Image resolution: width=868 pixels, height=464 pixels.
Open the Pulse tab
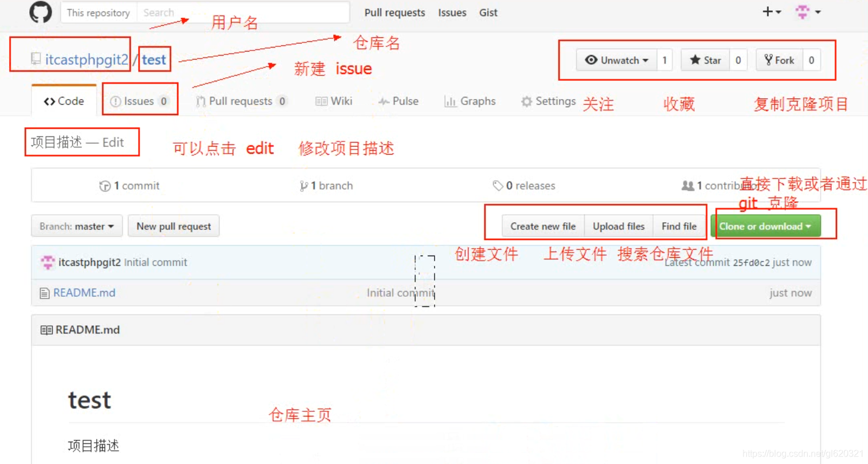pyautogui.click(x=398, y=101)
